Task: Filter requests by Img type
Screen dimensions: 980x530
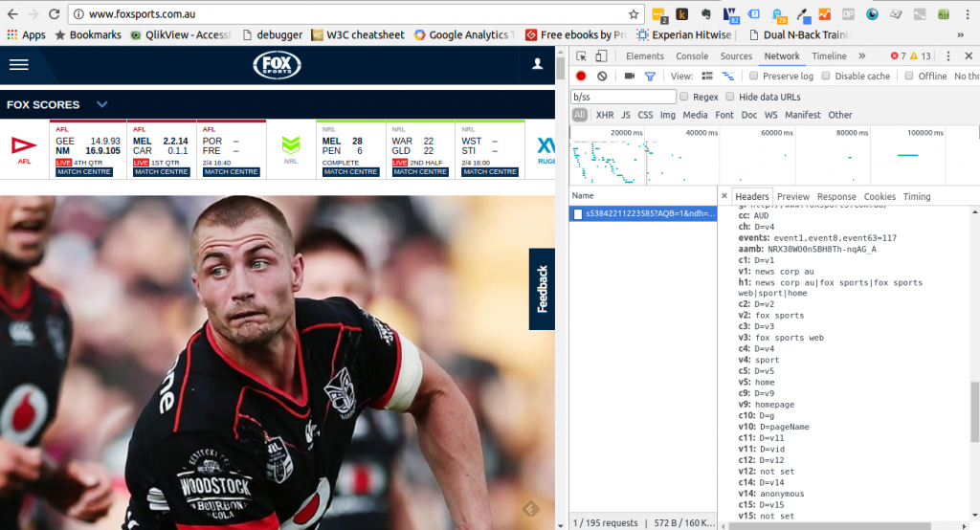Action: [667, 115]
